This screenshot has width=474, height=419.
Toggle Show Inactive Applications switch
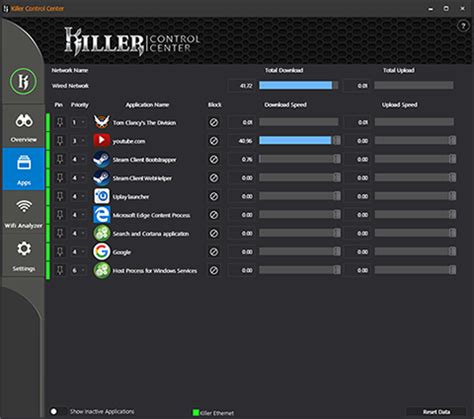tap(58, 411)
